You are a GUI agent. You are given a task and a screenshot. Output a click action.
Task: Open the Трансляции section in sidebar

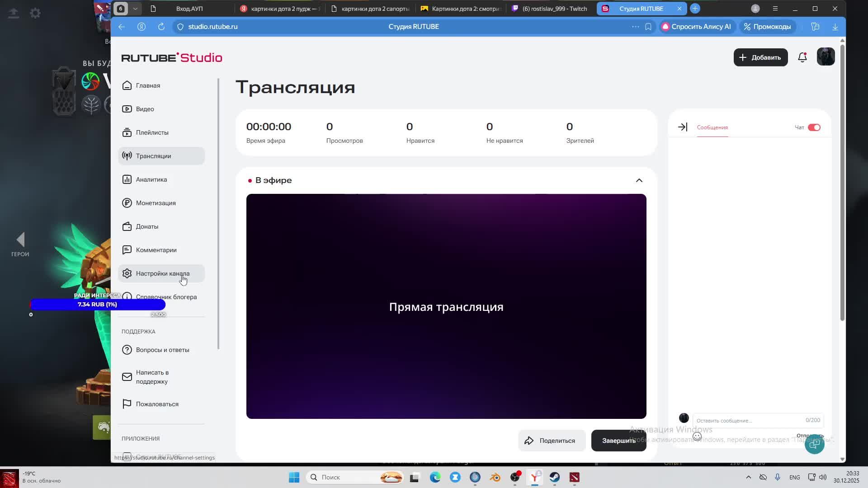coord(153,155)
